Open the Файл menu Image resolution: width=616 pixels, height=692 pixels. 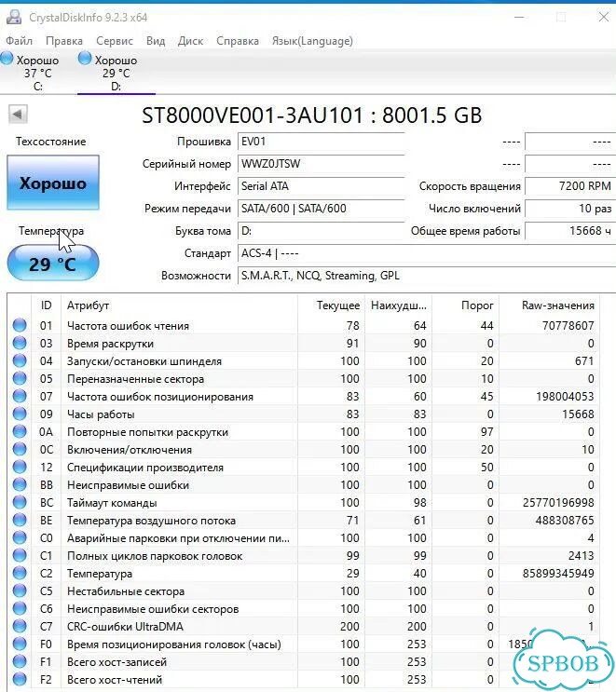coord(19,41)
